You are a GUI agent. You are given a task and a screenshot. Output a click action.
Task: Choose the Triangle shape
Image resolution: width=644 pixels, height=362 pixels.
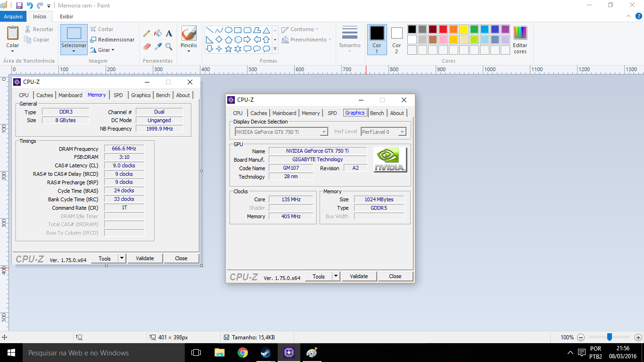pos(266,30)
